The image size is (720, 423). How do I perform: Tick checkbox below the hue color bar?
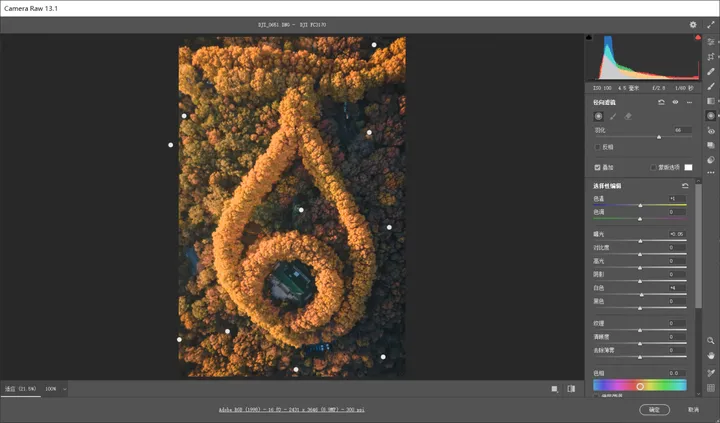tap(596, 395)
